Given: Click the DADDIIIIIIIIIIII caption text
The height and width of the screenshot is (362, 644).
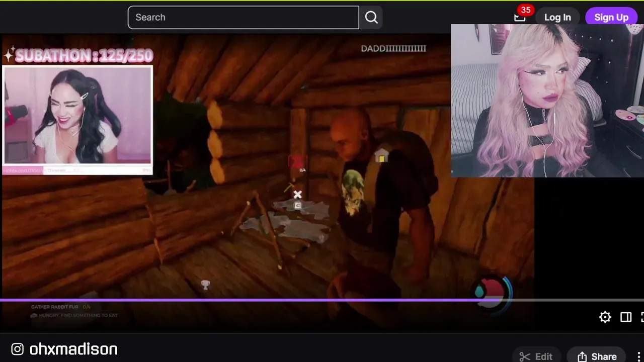Looking at the screenshot, I should coord(393,48).
